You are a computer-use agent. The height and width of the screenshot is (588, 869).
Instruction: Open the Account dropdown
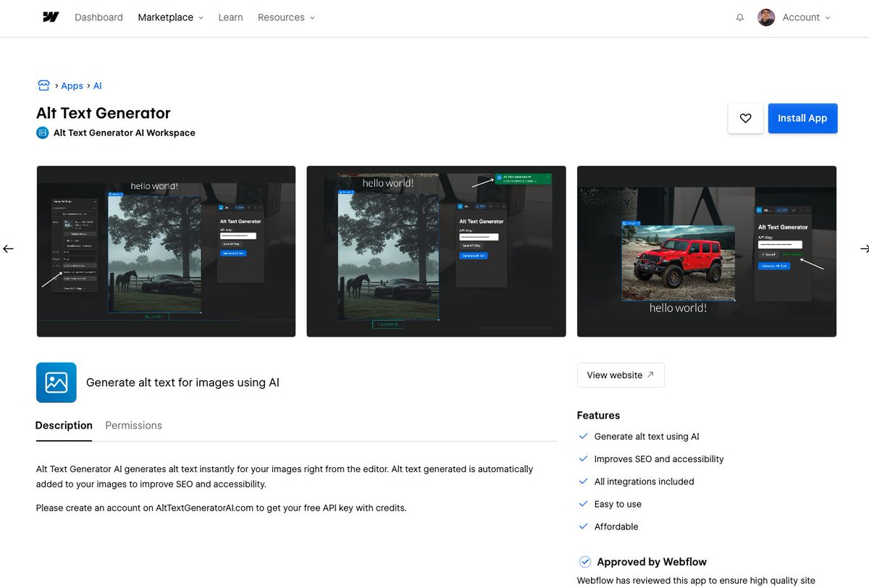[806, 17]
